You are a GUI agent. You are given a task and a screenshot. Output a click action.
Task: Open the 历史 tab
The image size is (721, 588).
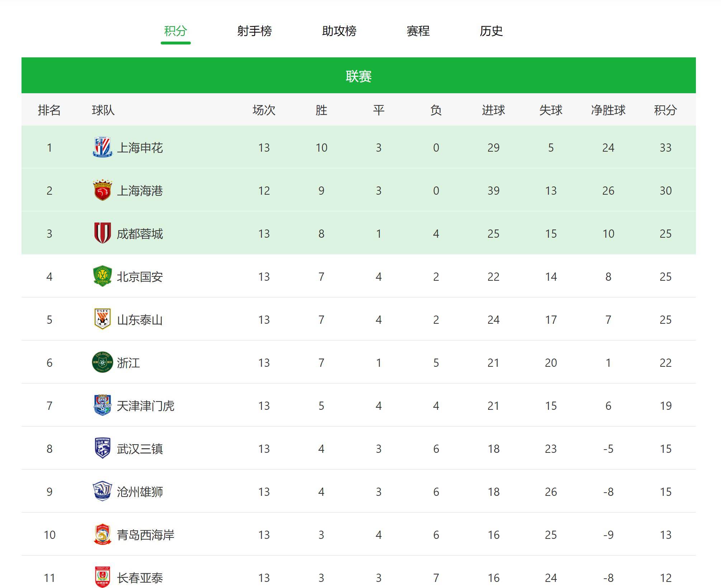point(491,31)
